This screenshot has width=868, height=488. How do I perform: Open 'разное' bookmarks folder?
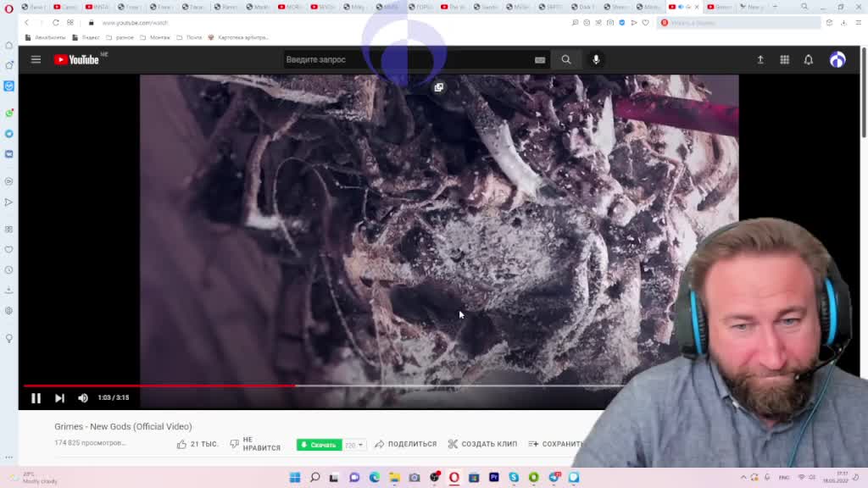(120, 37)
